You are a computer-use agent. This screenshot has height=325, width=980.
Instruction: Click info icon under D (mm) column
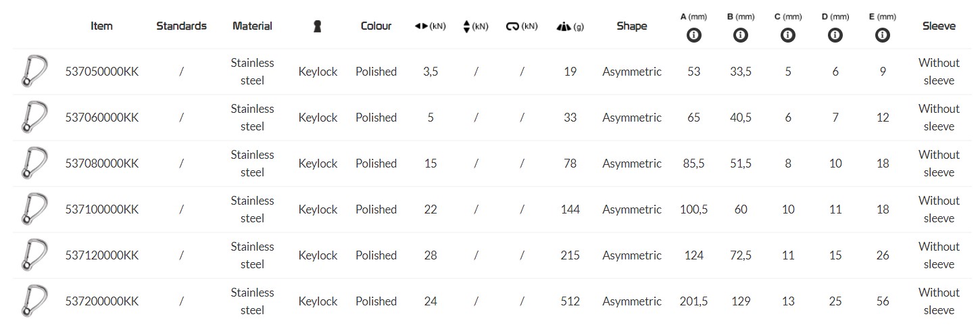835,34
